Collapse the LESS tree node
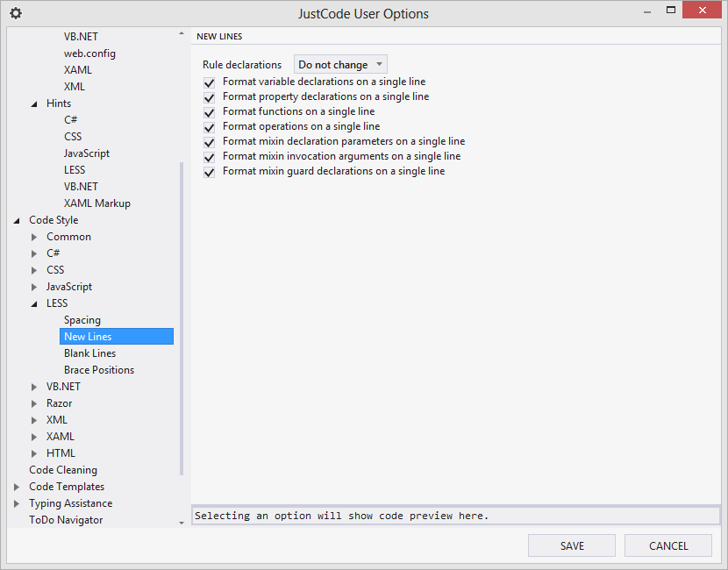Viewport: 728px width, 570px height. tap(34, 304)
